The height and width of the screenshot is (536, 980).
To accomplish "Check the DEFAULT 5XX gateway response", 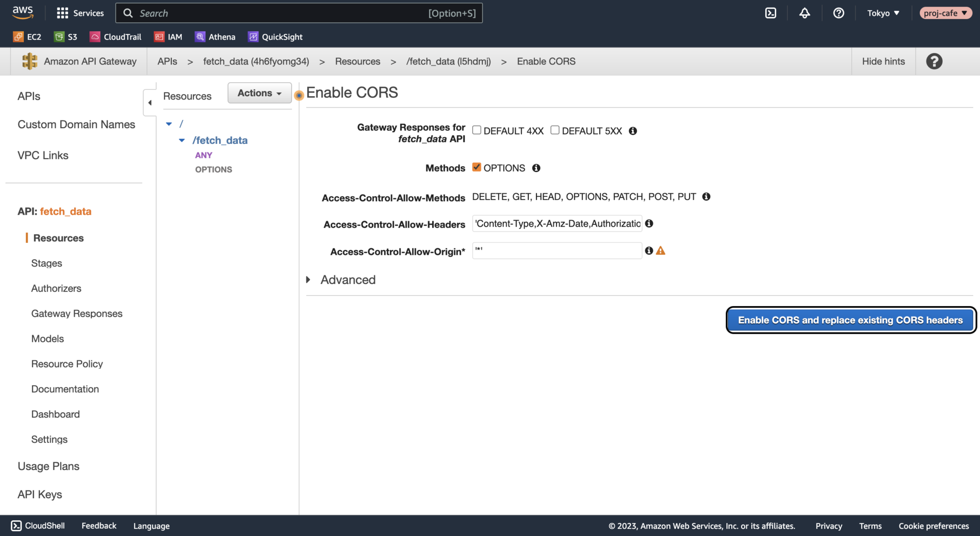I will (x=555, y=130).
